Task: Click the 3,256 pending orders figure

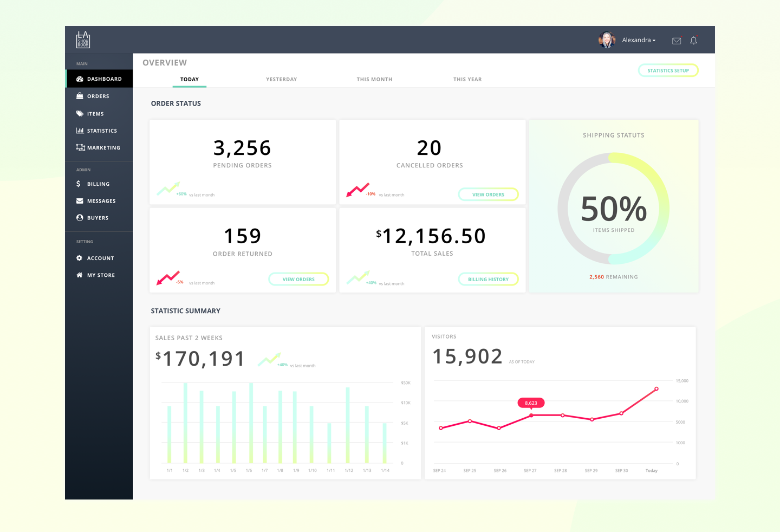Action: click(x=242, y=148)
